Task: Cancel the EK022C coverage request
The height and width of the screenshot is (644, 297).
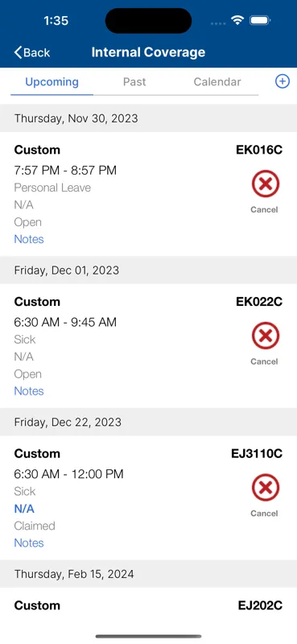Action: 266,344
